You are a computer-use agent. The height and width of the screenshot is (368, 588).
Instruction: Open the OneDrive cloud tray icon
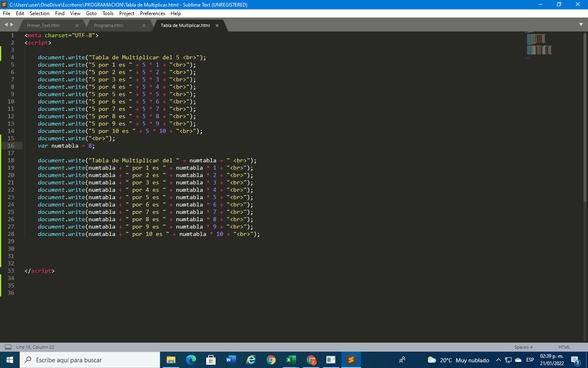[x=518, y=360]
